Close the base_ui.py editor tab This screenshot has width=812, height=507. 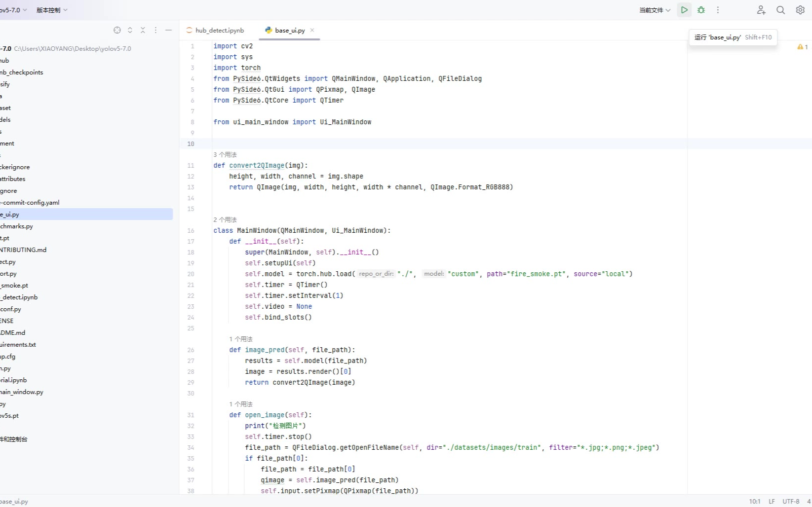312,30
